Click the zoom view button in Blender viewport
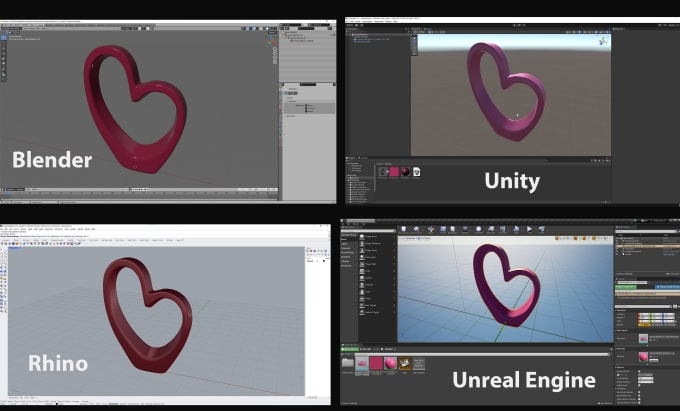Screen dimensions: 680x411 coord(275,49)
